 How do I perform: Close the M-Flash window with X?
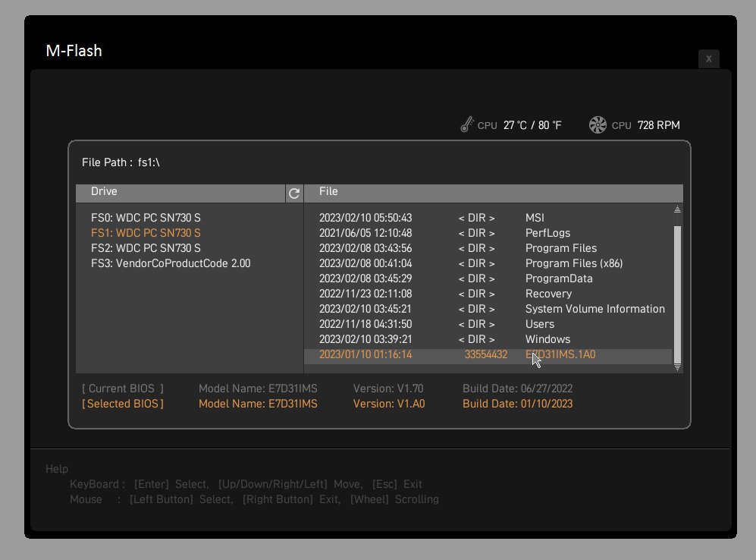(708, 59)
